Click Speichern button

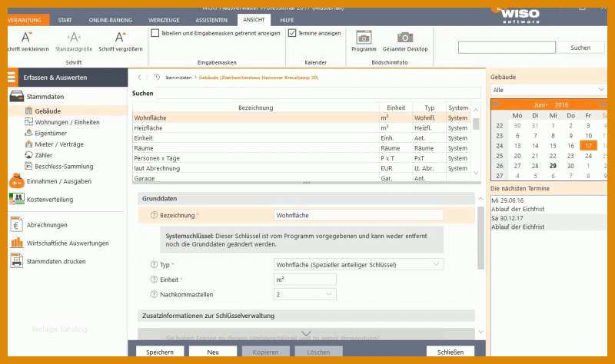coord(160,352)
